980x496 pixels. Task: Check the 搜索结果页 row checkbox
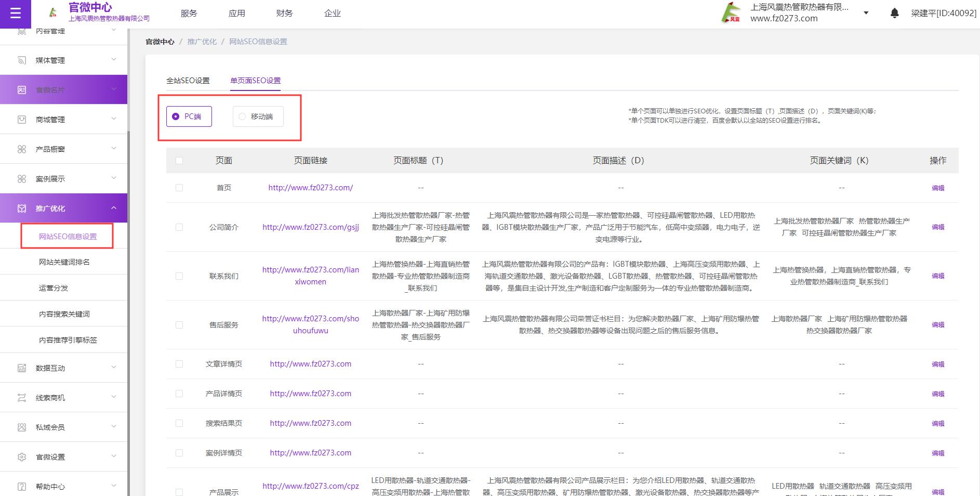pyautogui.click(x=179, y=423)
